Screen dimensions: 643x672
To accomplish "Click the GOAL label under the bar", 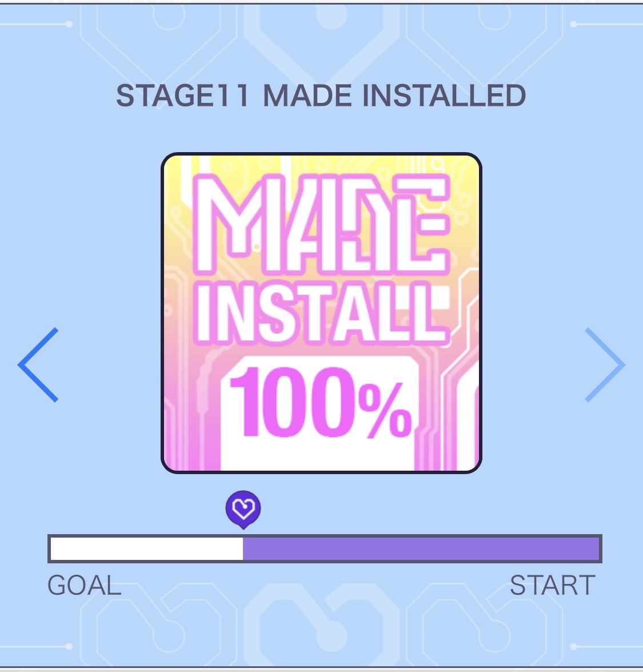I will (85, 586).
